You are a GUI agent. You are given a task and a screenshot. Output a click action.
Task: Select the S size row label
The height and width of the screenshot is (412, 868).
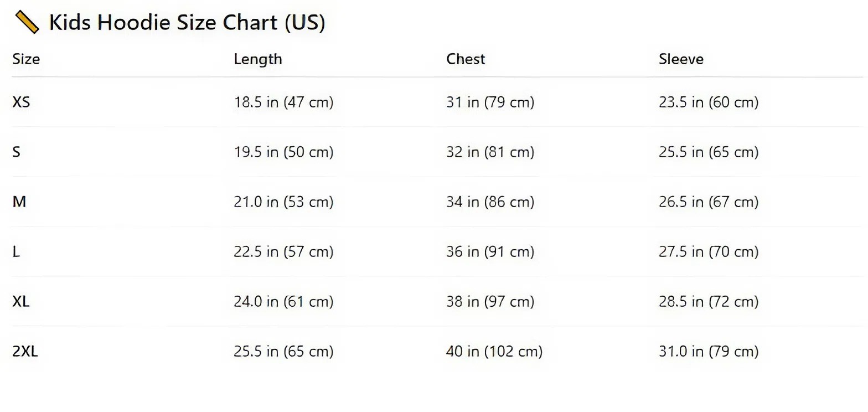click(17, 152)
